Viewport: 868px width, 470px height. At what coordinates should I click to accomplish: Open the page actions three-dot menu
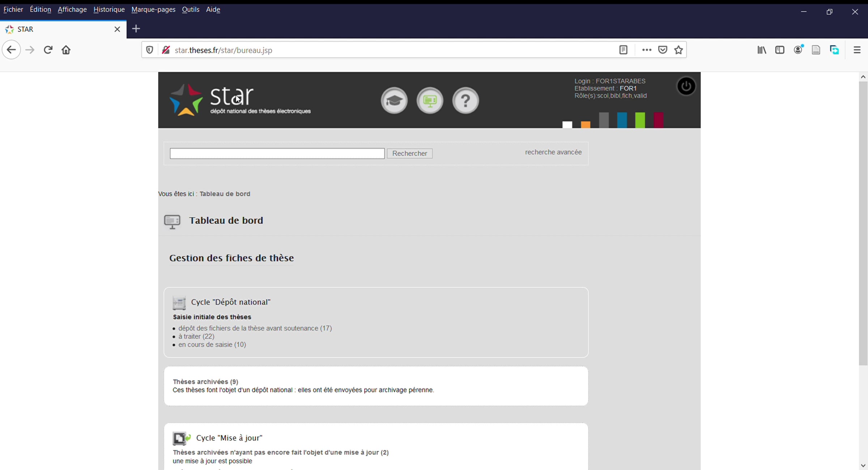point(646,50)
